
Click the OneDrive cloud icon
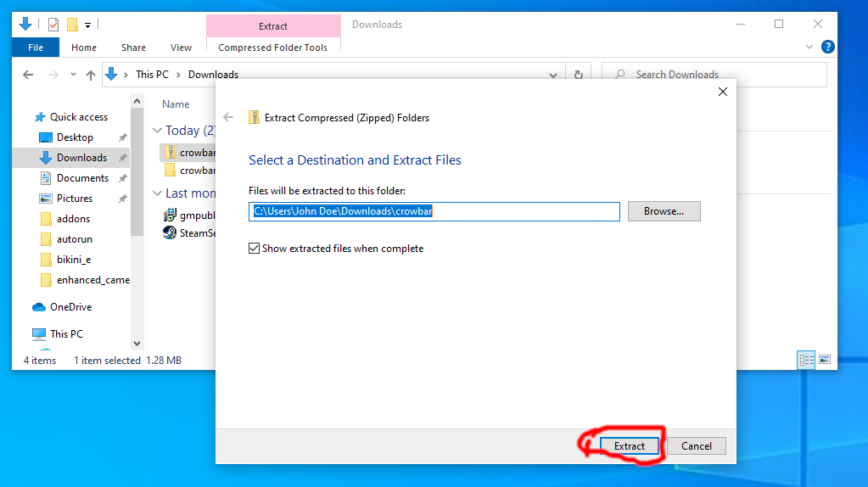pyautogui.click(x=39, y=307)
